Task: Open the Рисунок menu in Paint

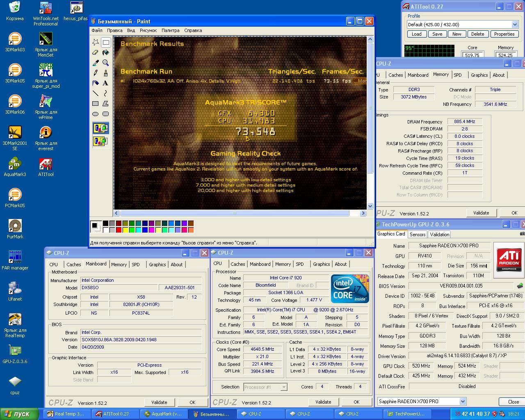Action: pyautogui.click(x=148, y=30)
